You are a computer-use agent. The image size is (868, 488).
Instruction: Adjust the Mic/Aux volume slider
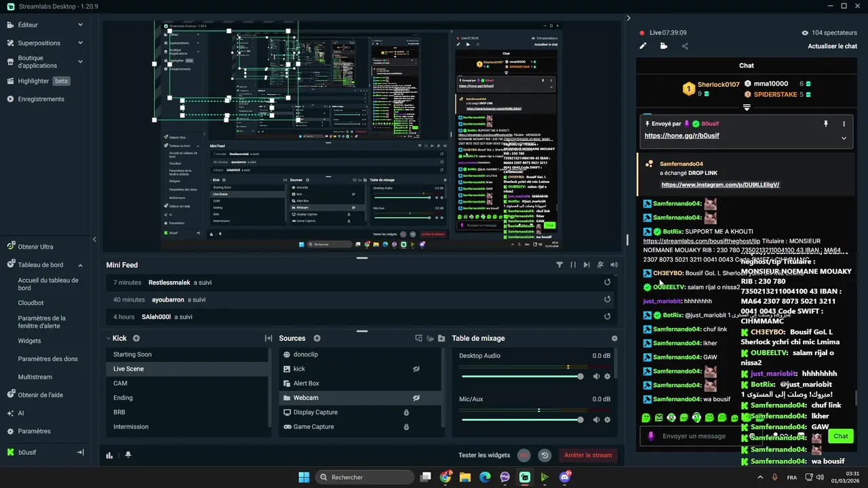tap(521, 420)
